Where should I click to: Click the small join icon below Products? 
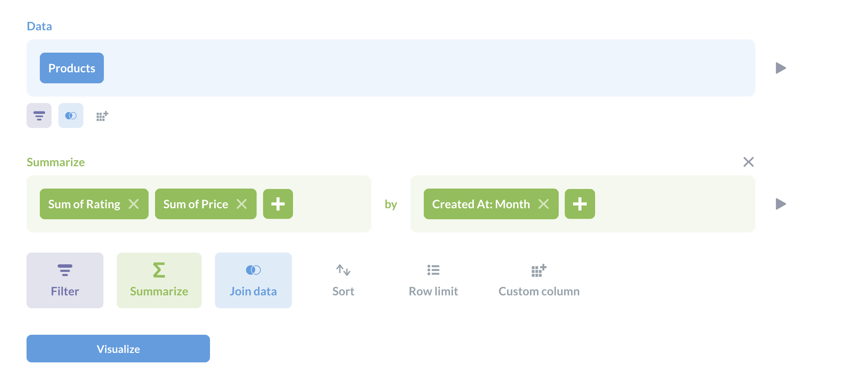71,115
